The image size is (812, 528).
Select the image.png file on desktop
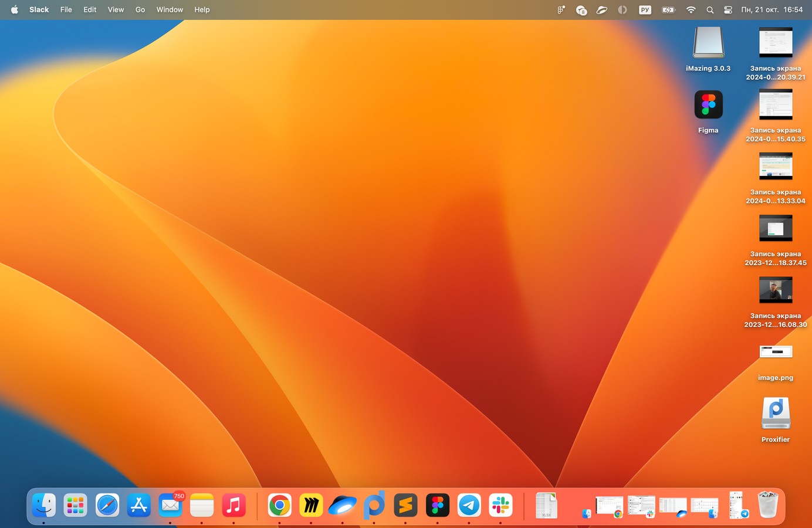click(776, 363)
